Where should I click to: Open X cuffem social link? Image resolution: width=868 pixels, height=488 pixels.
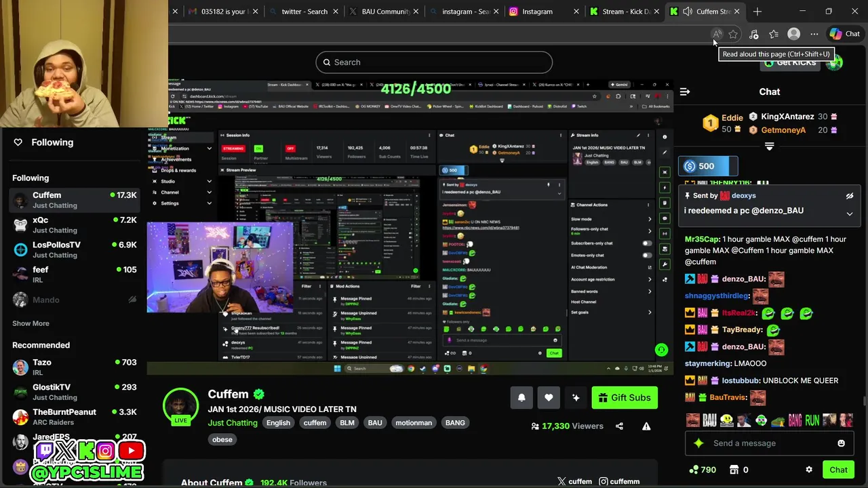[x=574, y=481]
